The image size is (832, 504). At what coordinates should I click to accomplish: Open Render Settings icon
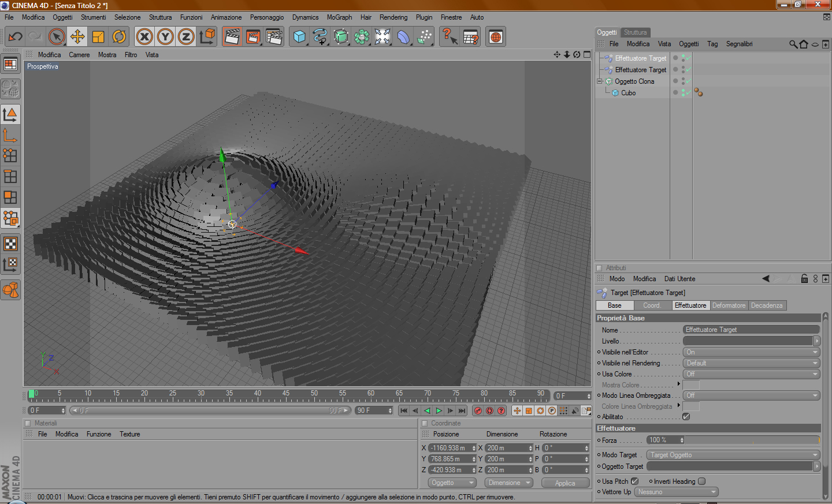tap(274, 37)
